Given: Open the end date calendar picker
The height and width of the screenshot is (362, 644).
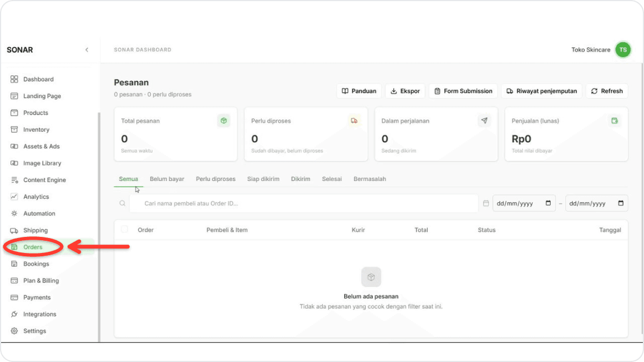Looking at the screenshot, I should coord(621,203).
